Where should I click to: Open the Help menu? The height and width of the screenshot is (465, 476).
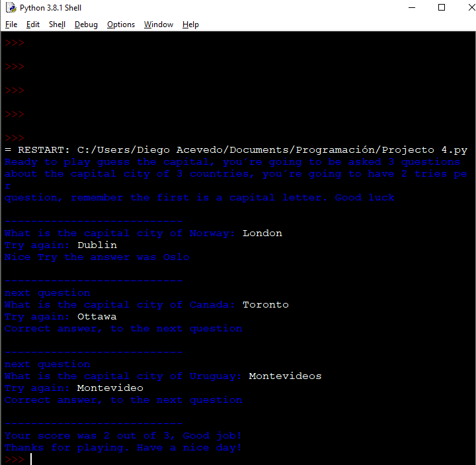pos(190,24)
